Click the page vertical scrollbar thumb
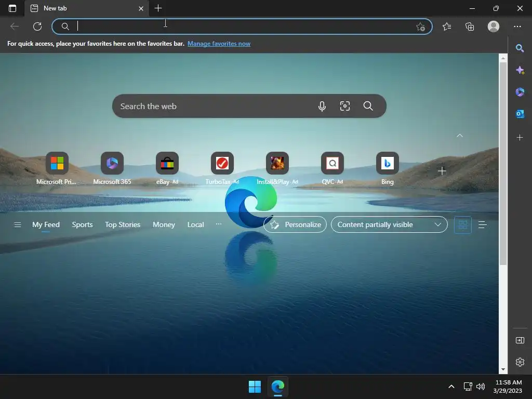 coord(503,164)
